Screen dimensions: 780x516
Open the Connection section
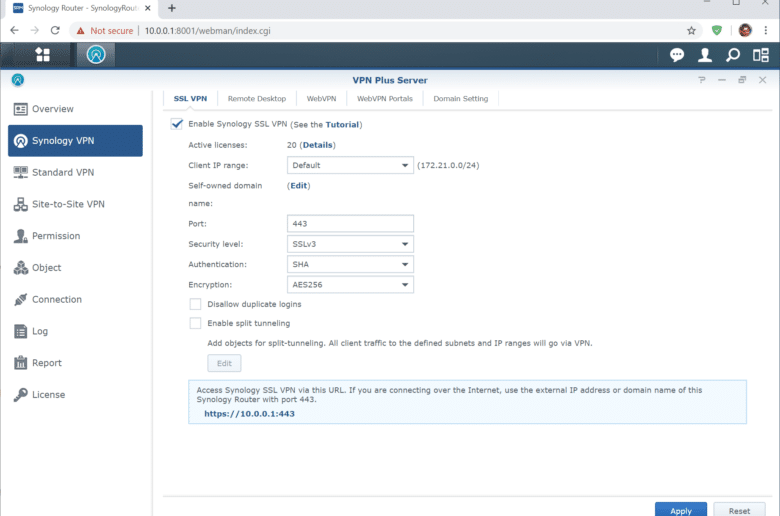[76, 300]
